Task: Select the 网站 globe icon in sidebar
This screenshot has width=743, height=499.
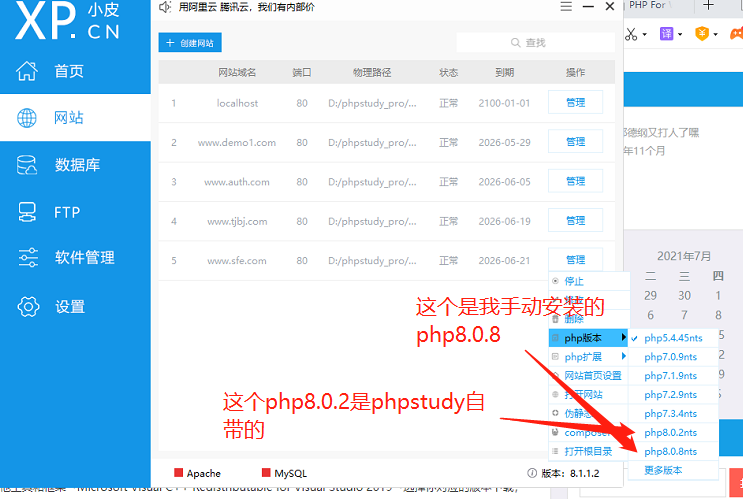Action: point(27,118)
